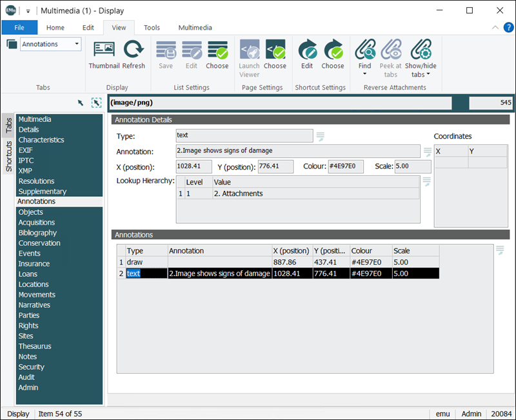Expand the Find dropdown in Reverse Attachments
Image resolution: width=516 pixels, height=420 pixels.
point(365,74)
